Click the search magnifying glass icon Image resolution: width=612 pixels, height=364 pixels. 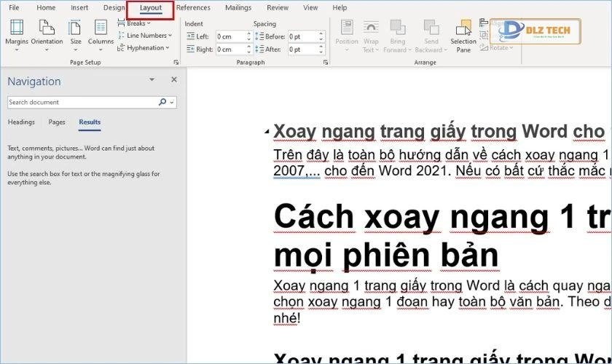pyautogui.click(x=162, y=103)
